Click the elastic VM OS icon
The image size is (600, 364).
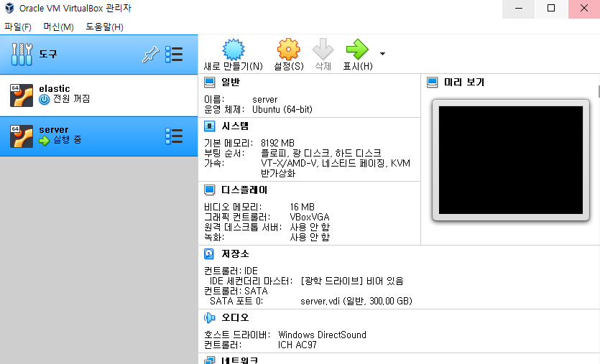(x=22, y=95)
